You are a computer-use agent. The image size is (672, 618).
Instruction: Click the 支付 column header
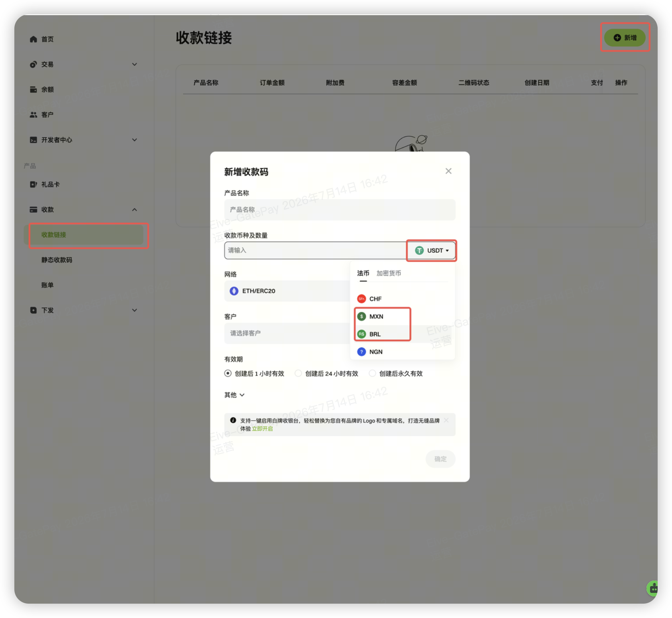[597, 83]
